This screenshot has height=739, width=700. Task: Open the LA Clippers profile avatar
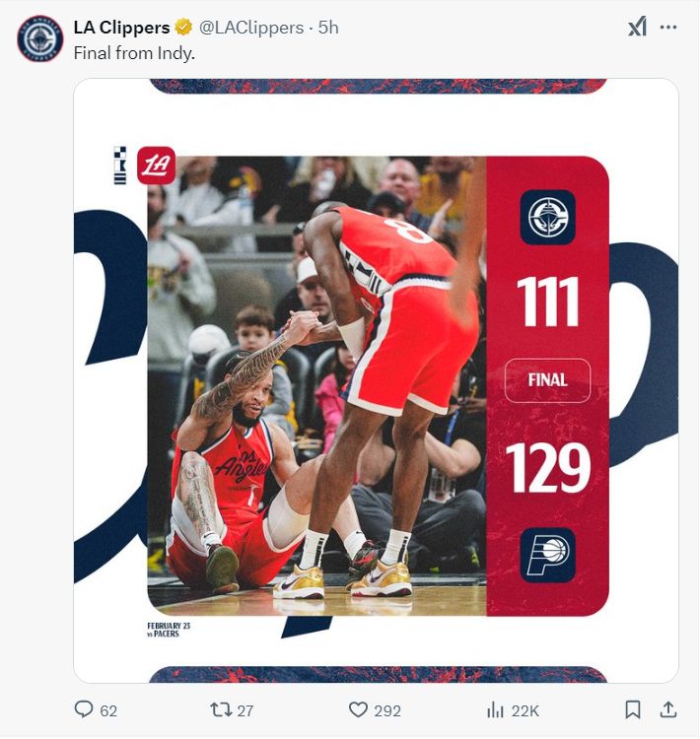[40, 38]
